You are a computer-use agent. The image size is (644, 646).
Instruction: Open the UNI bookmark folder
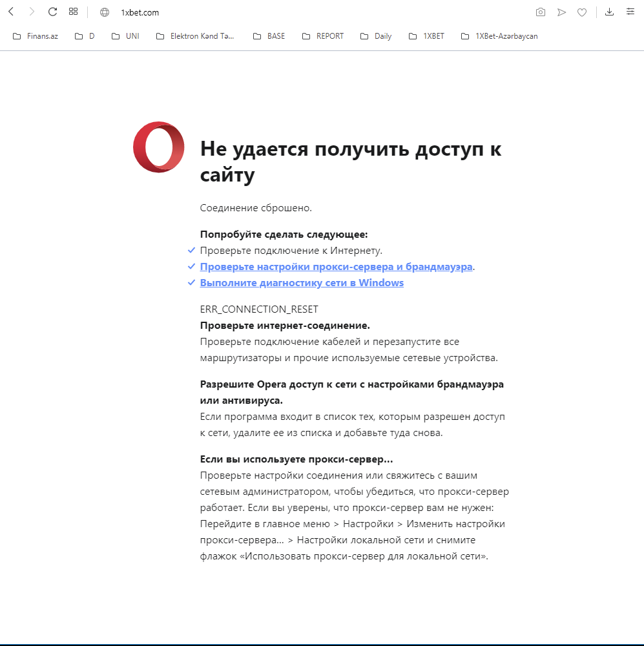click(125, 36)
